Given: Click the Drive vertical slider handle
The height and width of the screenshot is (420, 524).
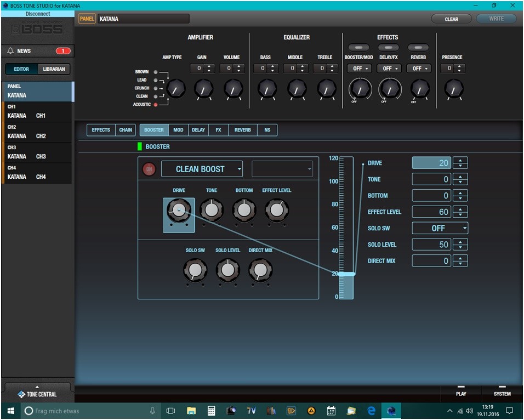Looking at the screenshot, I should [346, 274].
